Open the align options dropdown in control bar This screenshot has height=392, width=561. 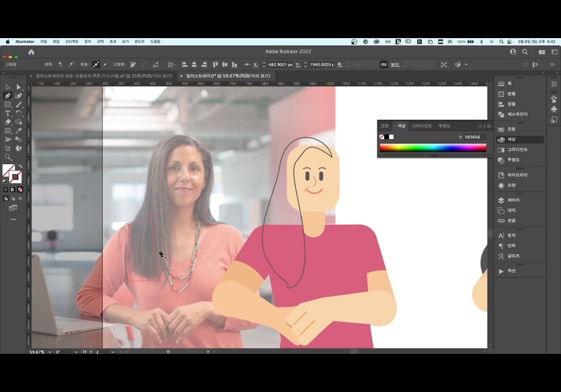(171, 64)
